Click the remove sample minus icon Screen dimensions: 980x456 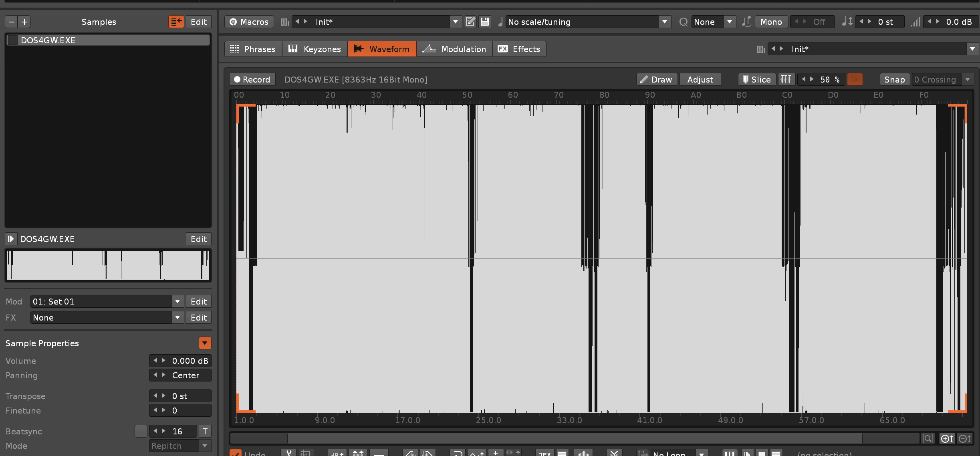point(12,22)
